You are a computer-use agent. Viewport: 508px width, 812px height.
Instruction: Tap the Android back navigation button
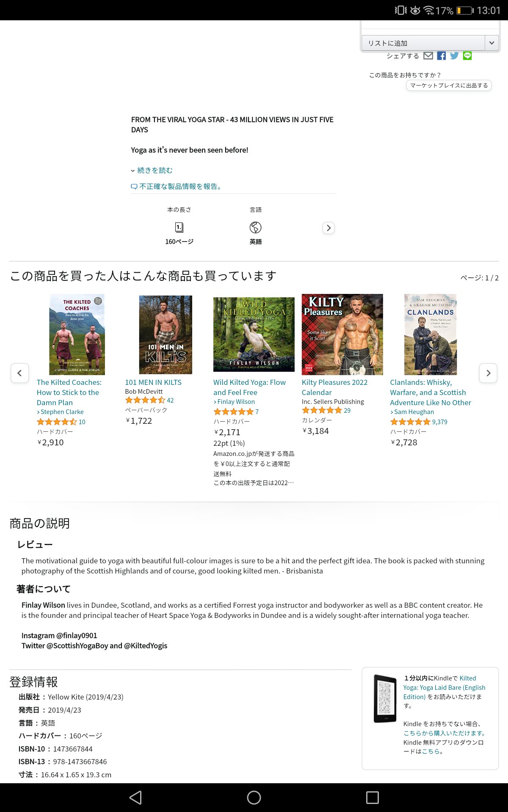tap(135, 798)
